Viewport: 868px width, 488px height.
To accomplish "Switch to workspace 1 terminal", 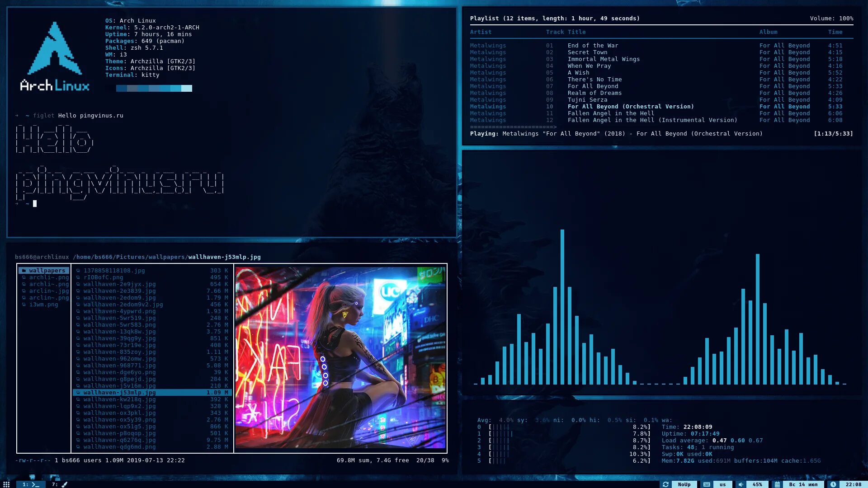I will 31,484.
